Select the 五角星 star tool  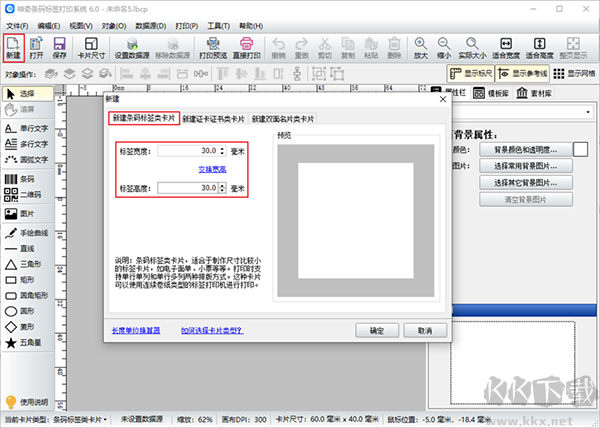point(23,343)
